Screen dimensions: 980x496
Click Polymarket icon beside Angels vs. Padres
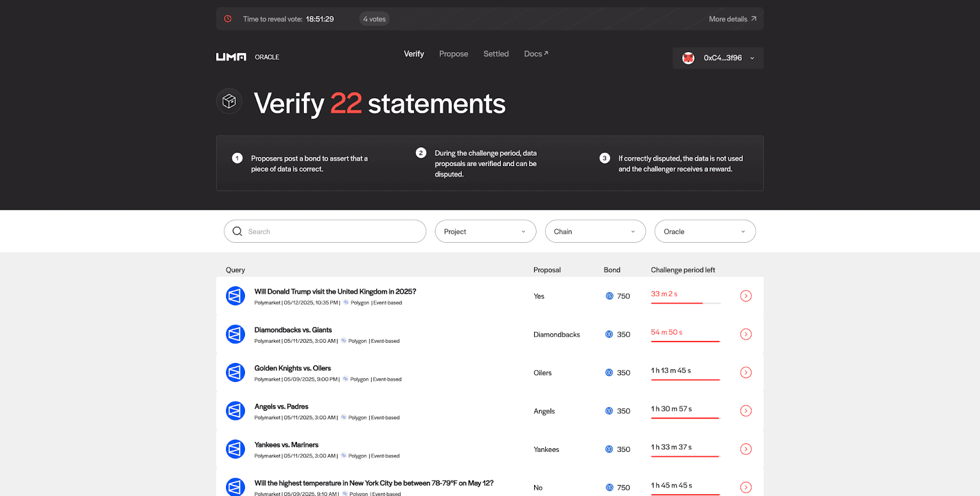click(235, 411)
